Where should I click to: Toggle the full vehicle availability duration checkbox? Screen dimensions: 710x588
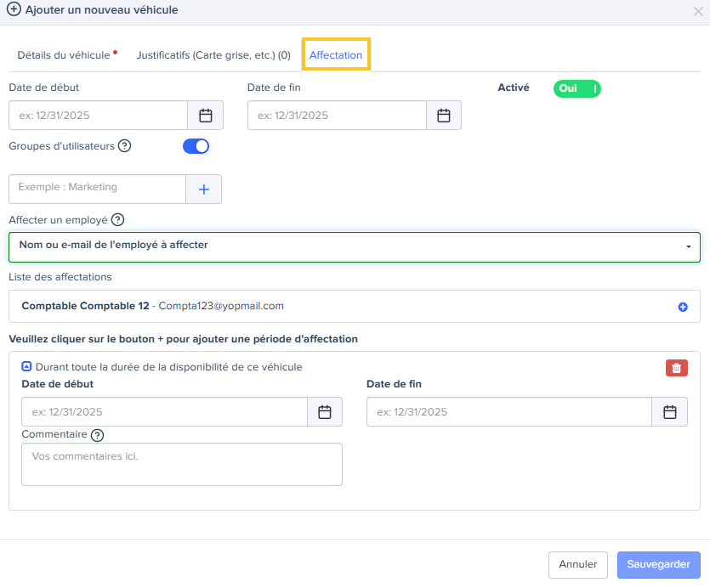tap(26, 367)
